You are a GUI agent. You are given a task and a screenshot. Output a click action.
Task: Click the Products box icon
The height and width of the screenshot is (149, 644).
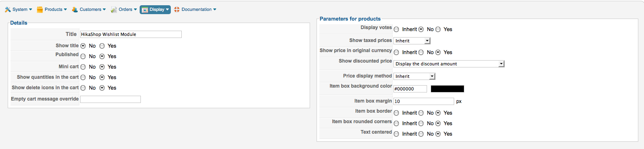click(40, 9)
